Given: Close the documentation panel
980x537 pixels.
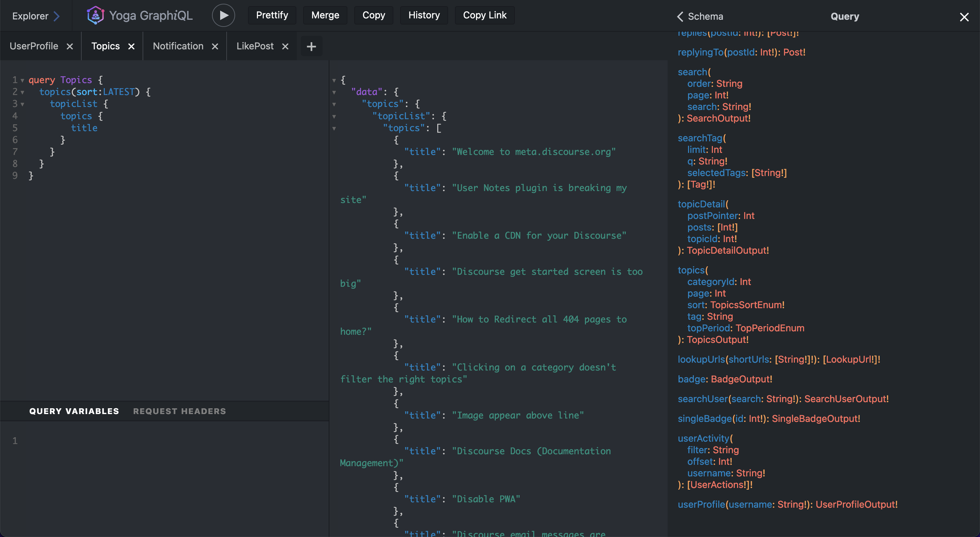Looking at the screenshot, I should [964, 17].
